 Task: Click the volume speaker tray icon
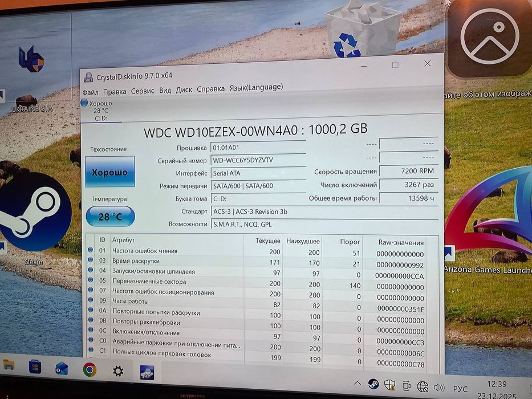coord(439,387)
